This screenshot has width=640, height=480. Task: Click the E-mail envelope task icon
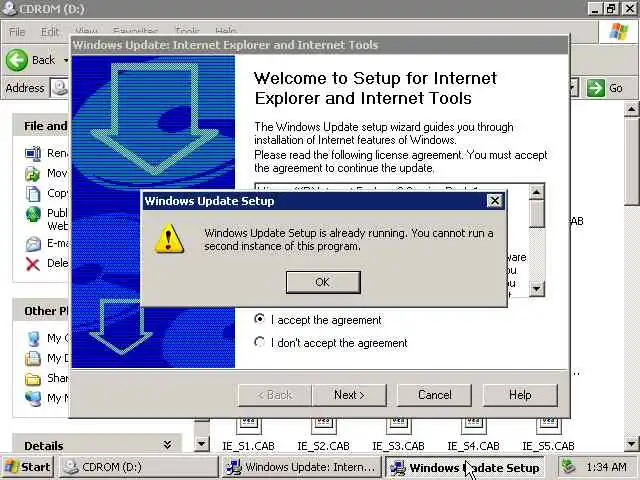pos(33,244)
